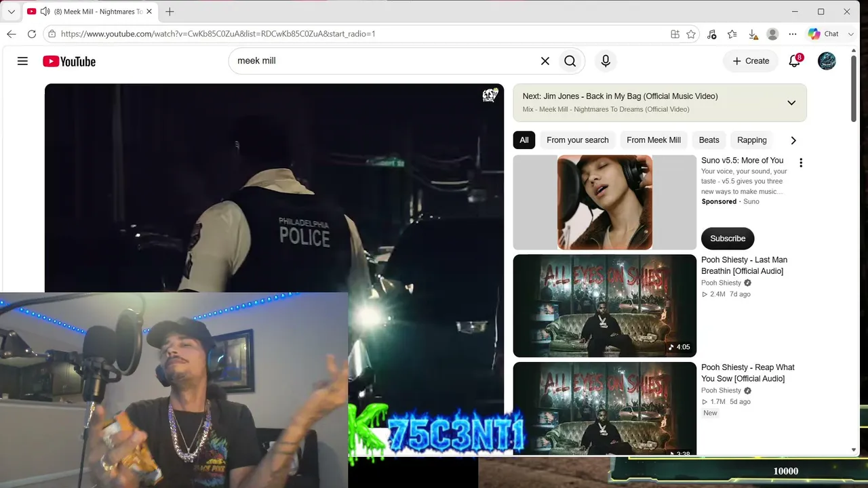Screen dimensions: 868x488
Task: Add this page to favorites
Action: point(691,34)
